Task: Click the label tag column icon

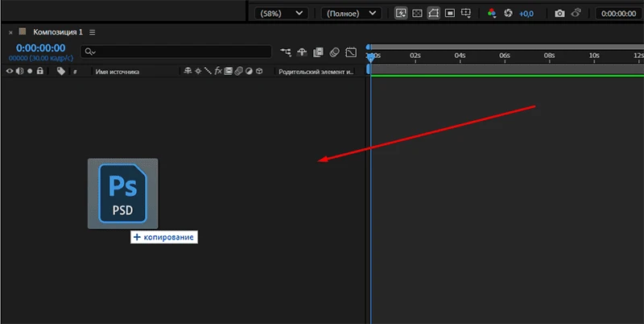Action: click(61, 71)
